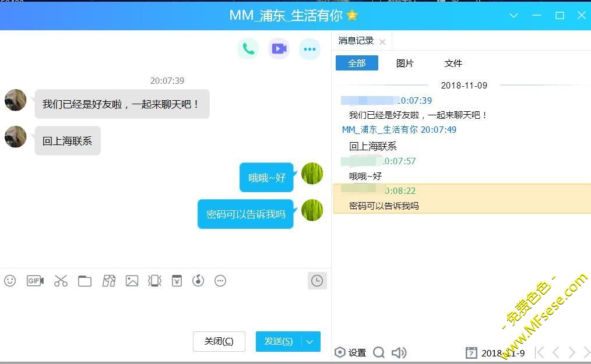Open message record settings gear icon
This screenshot has width=591, height=364.
340,352
